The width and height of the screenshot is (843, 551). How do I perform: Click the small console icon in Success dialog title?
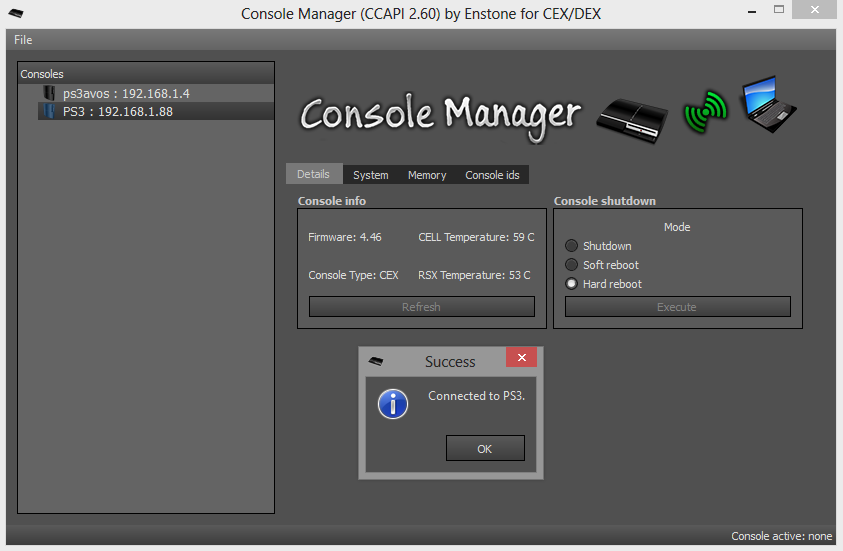pos(376,361)
